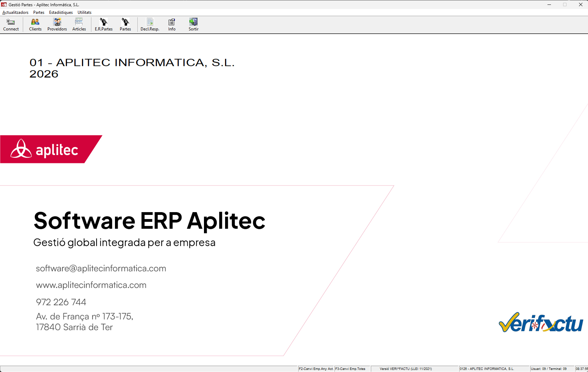
Task: Click the phone number 972 226 744
Action: [61, 302]
